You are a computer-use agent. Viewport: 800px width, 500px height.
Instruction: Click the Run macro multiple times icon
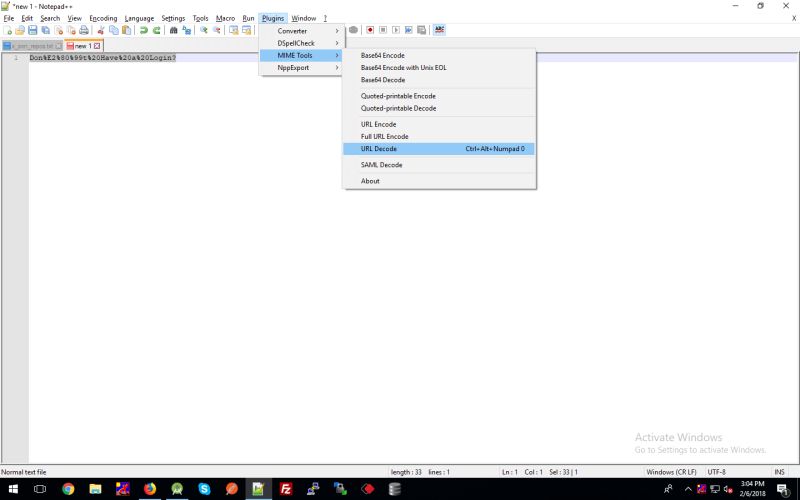409,30
